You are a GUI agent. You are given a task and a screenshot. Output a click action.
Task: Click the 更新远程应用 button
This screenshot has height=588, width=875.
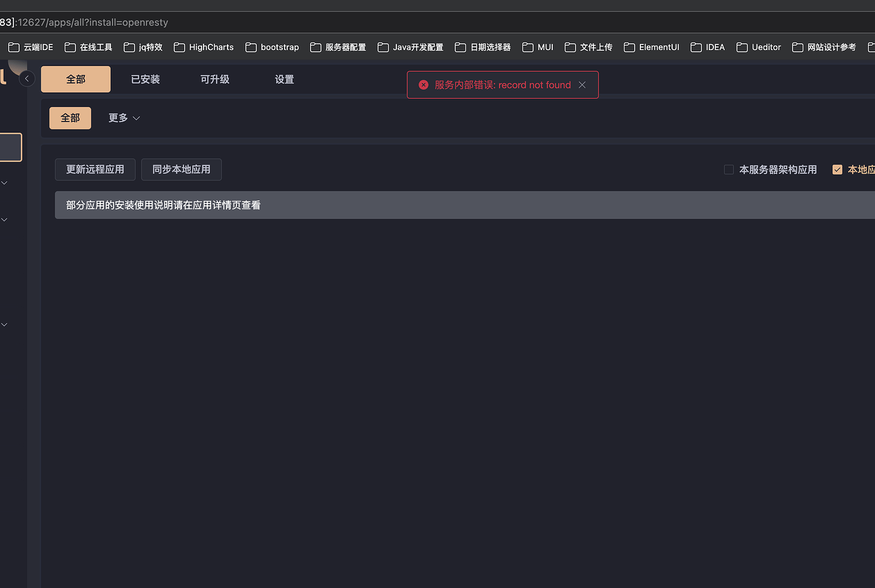(x=94, y=169)
